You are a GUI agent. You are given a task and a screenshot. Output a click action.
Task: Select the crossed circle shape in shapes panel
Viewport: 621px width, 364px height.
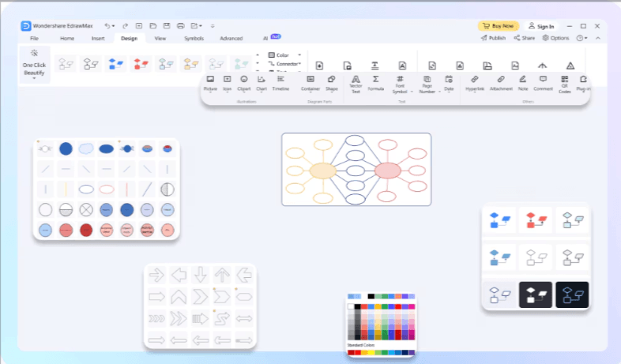(86, 210)
